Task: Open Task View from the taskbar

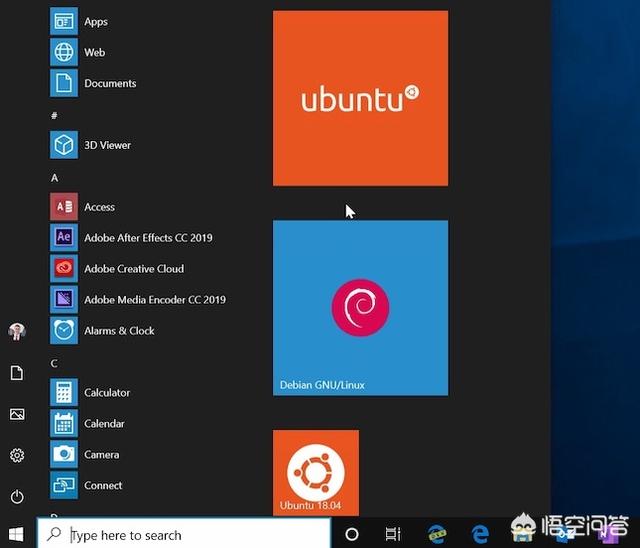Action: pos(393,534)
